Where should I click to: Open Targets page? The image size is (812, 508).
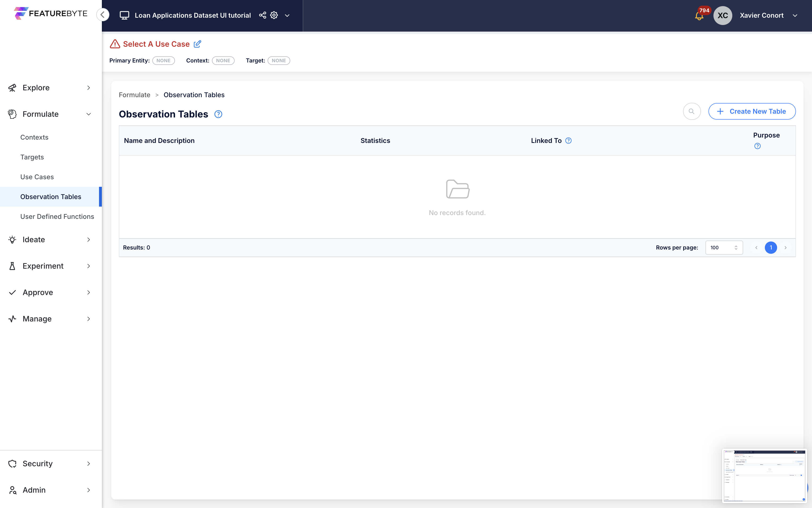pos(32,157)
